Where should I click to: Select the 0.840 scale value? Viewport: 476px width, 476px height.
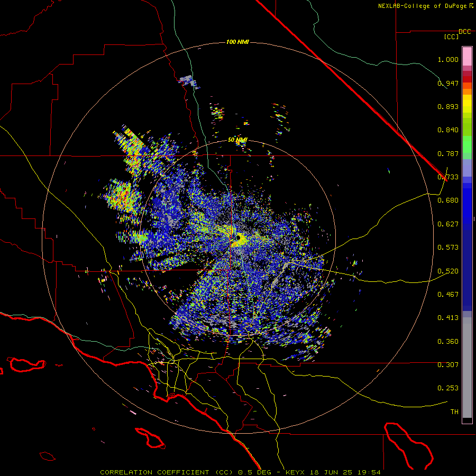tap(448, 130)
